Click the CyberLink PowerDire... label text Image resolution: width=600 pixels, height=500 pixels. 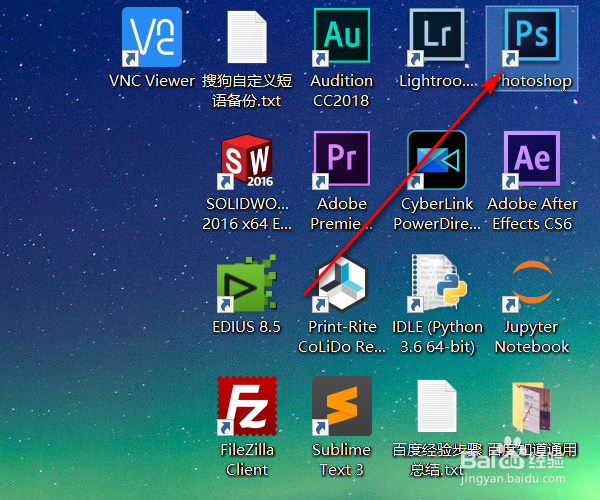coord(437,213)
